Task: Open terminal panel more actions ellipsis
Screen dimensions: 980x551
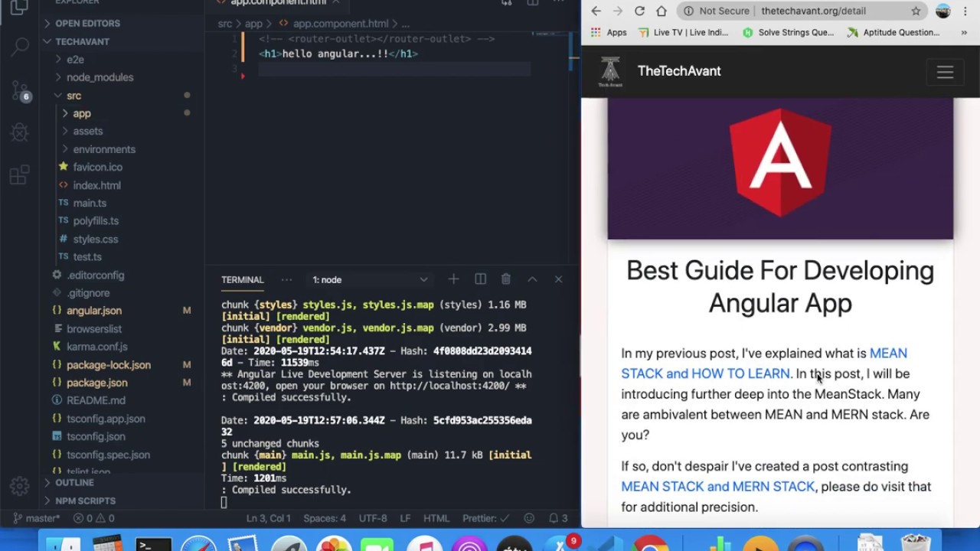Action: tap(286, 279)
